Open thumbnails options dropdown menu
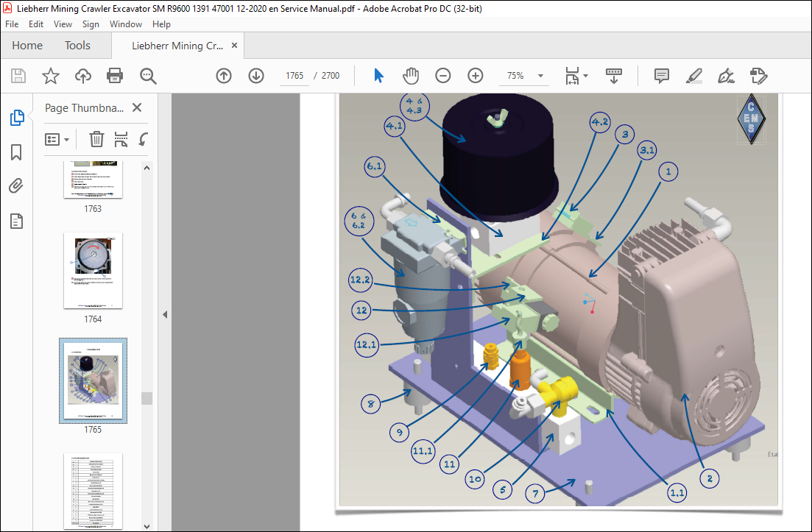The image size is (812, 532). 57,140
